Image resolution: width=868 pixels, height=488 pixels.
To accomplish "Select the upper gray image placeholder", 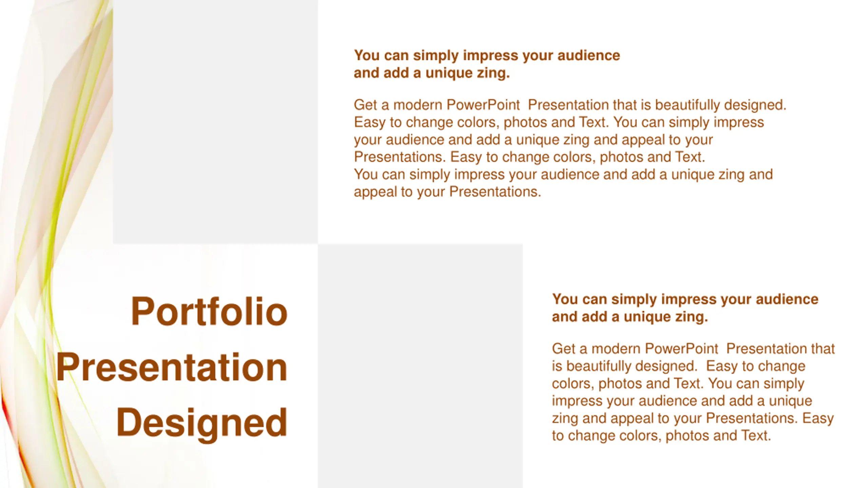I will point(215,122).
